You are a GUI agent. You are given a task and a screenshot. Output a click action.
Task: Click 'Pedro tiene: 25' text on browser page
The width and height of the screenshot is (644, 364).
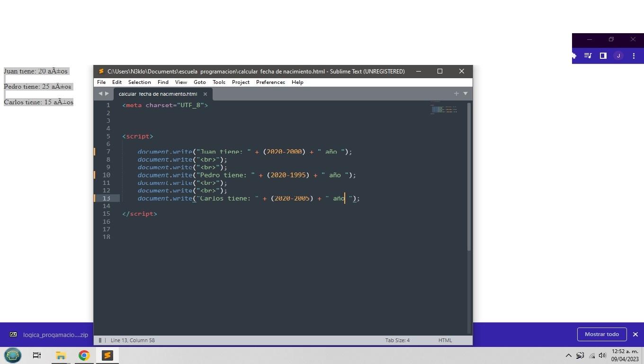(x=27, y=86)
